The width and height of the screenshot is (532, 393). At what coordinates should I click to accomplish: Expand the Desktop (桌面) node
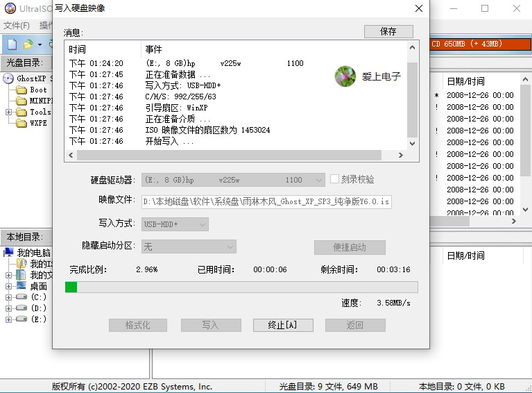click(8, 286)
